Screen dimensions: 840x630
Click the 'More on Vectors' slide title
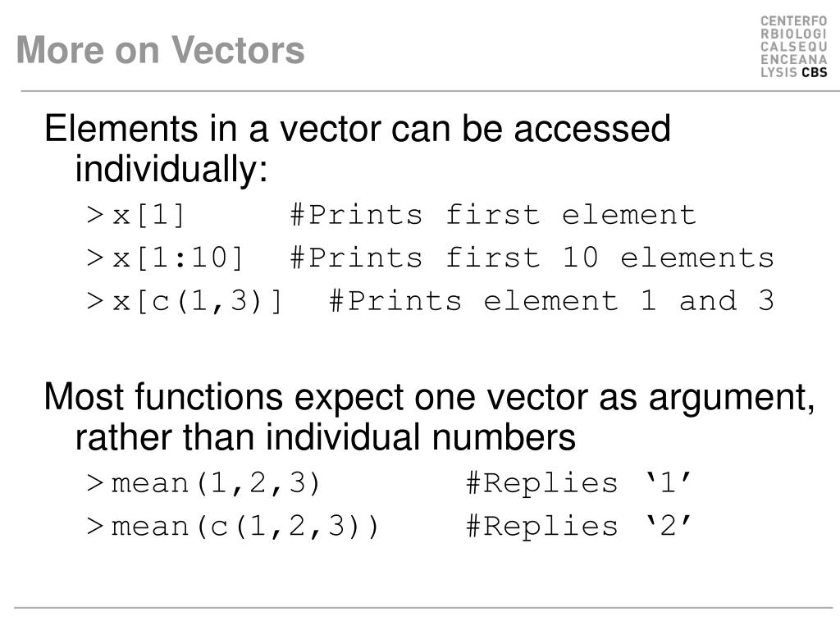point(161,50)
